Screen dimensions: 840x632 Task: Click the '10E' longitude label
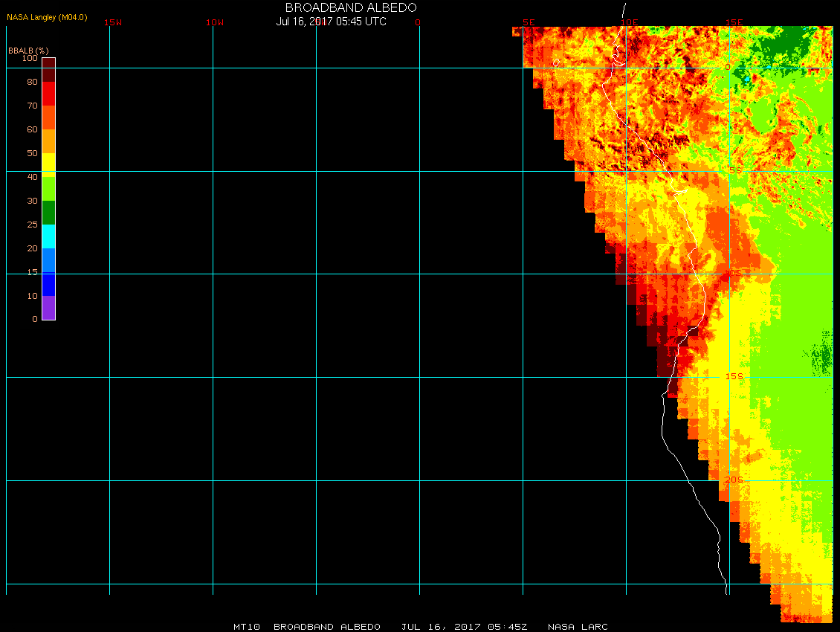click(x=629, y=22)
